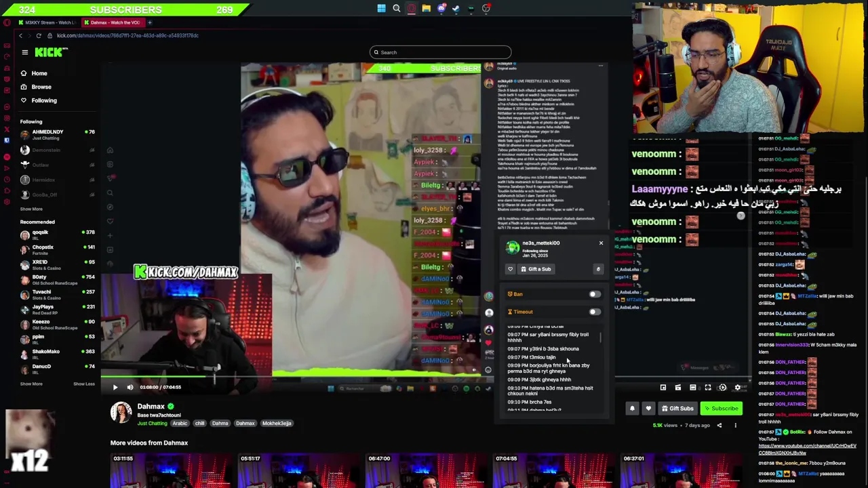The height and width of the screenshot is (488, 868).
Task: Close the ne3s_metteki00 user card
Action: 601,243
